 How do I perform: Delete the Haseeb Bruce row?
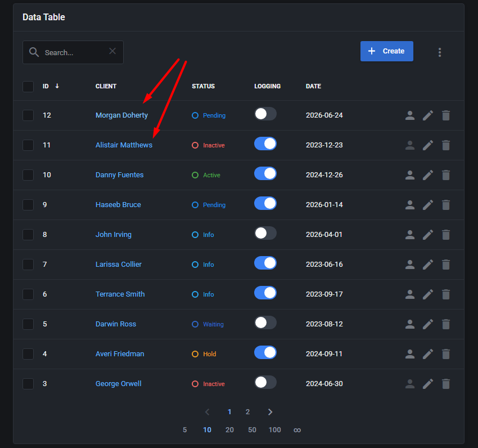click(446, 205)
